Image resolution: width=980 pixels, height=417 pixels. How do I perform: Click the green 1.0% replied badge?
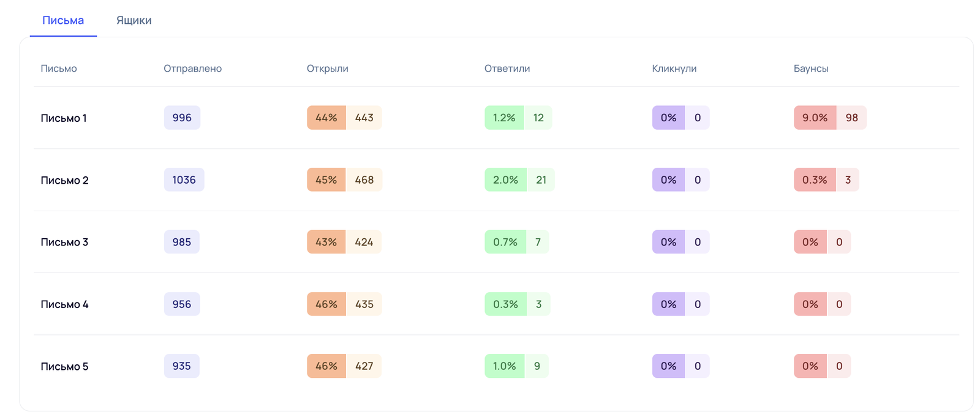tap(504, 366)
